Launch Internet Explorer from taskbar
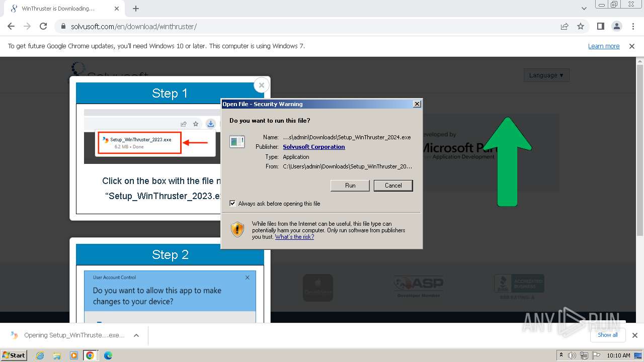Image resolution: width=644 pixels, height=362 pixels. 40,355
